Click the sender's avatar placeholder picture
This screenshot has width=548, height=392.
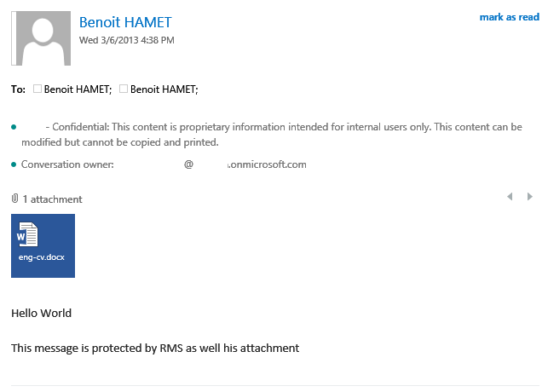coord(40,39)
